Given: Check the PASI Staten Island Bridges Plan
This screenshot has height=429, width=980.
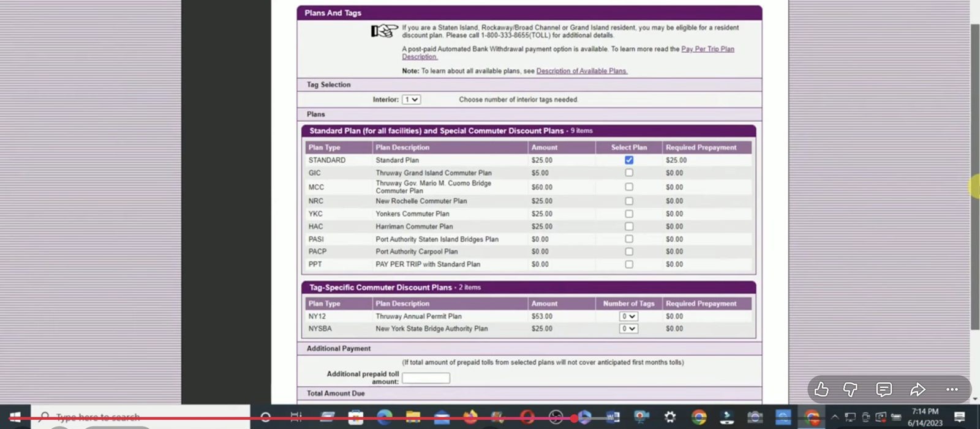Looking at the screenshot, I should pyautogui.click(x=629, y=239).
